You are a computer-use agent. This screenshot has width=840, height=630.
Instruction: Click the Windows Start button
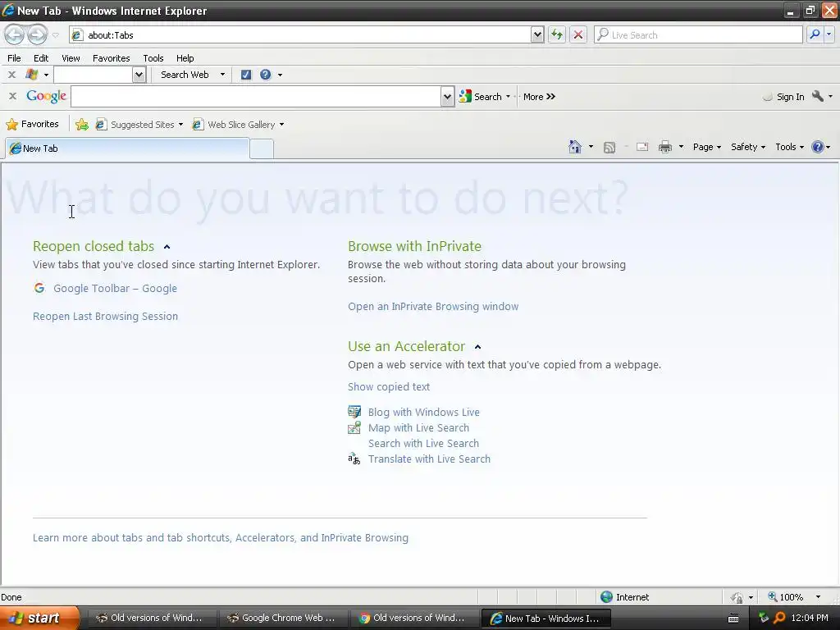(x=39, y=618)
